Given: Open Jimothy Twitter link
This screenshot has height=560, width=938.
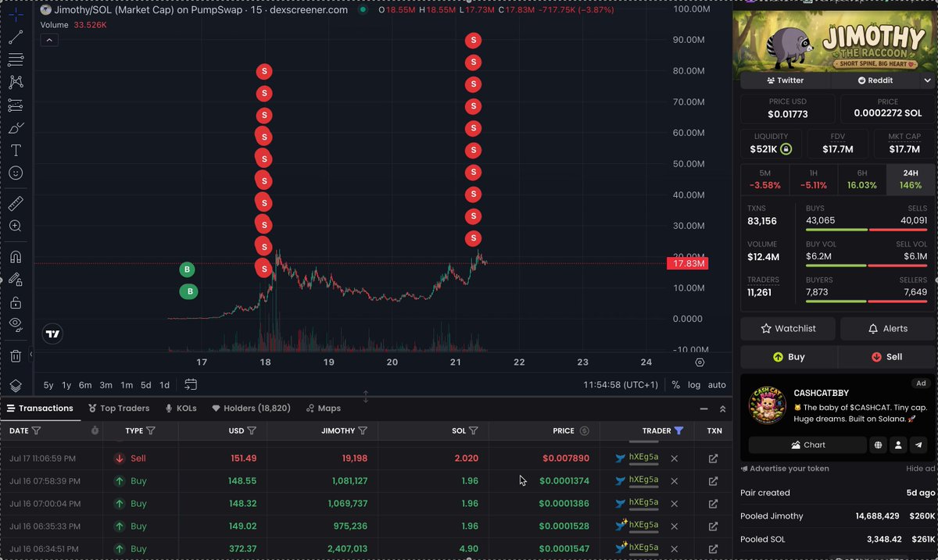Looking at the screenshot, I should (786, 80).
